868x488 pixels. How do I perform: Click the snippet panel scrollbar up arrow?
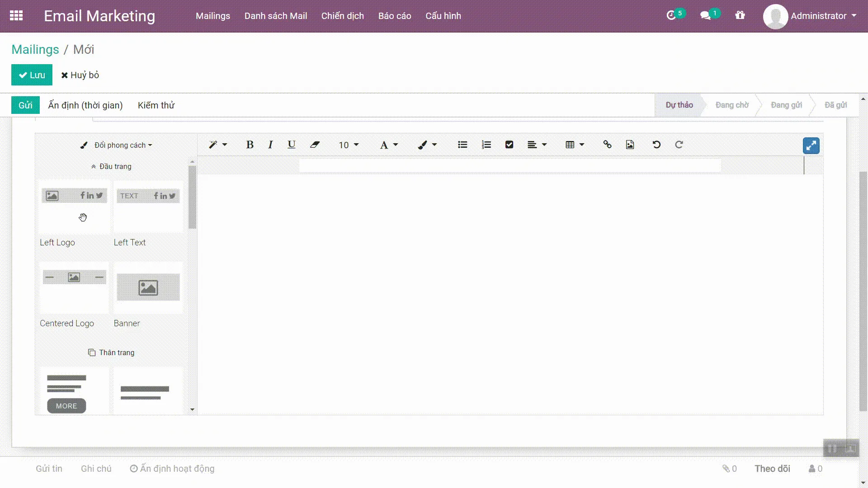(x=192, y=161)
